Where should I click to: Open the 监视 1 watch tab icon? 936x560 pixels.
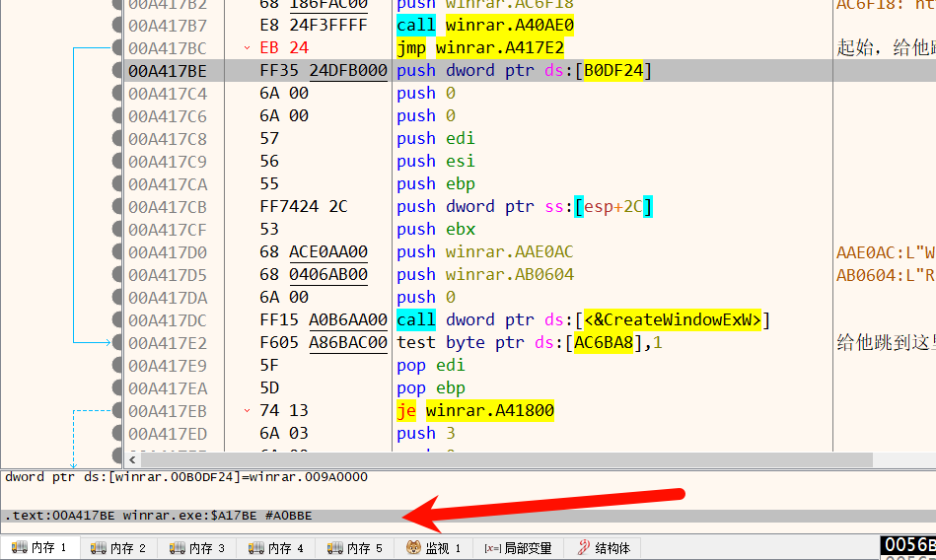click(x=414, y=548)
